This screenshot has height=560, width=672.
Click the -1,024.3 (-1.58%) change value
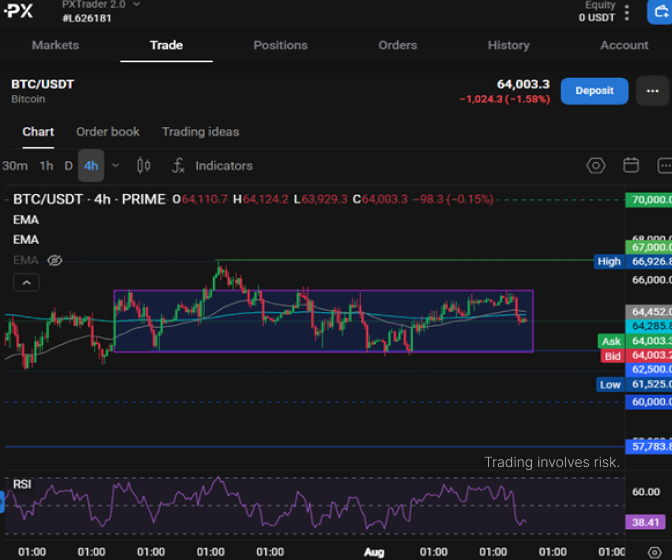click(505, 99)
